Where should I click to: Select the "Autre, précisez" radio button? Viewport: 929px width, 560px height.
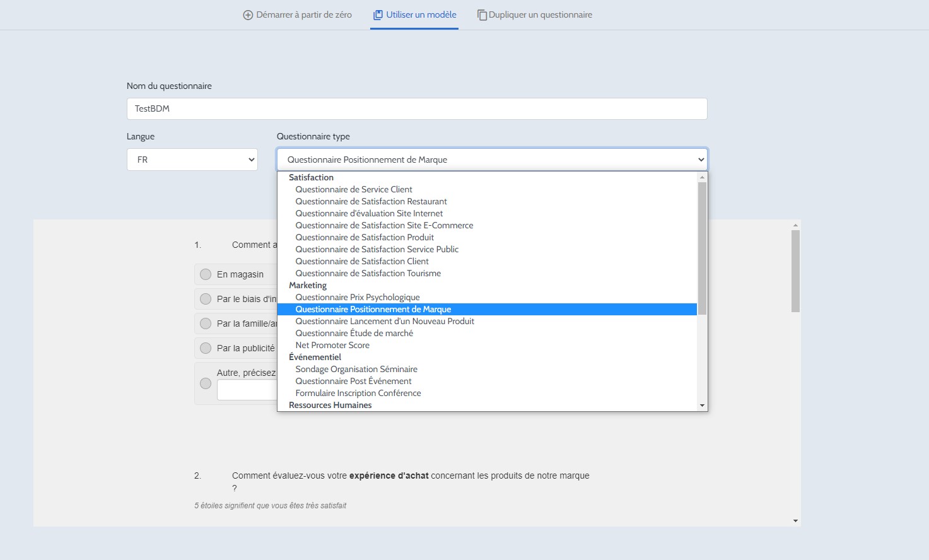[x=205, y=383]
